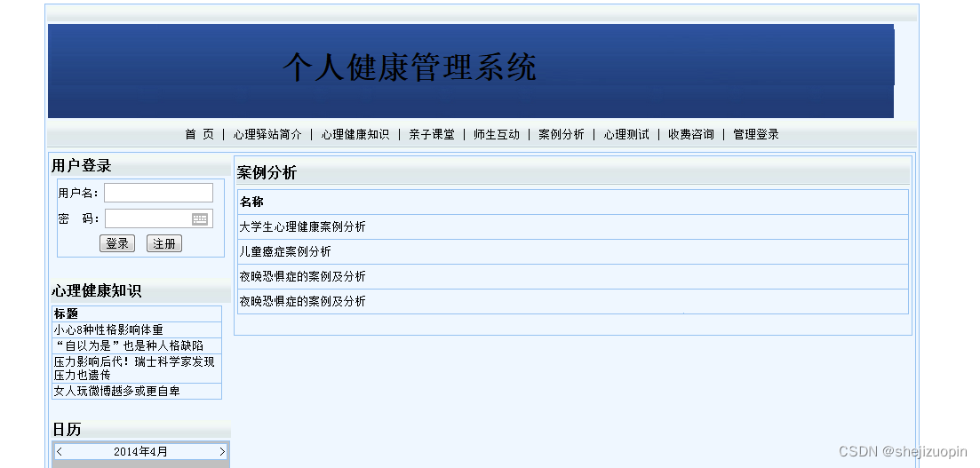Open the 收费咨询 navigation item

point(690,134)
